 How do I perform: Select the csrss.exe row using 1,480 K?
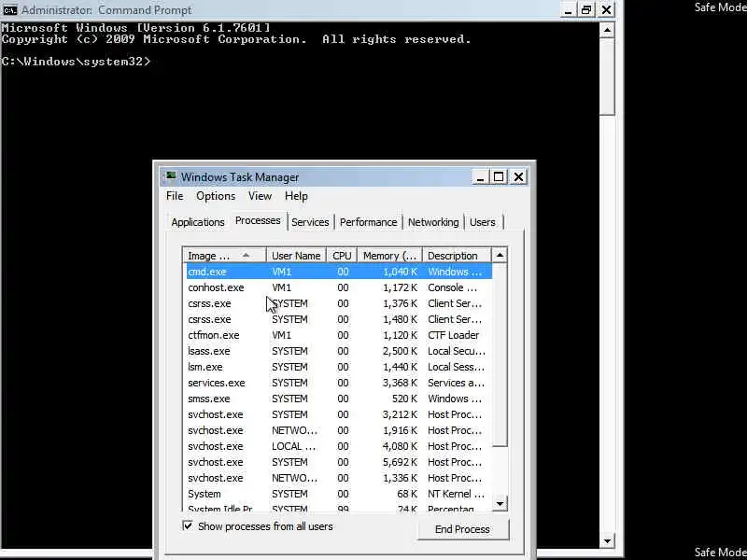pyautogui.click(x=338, y=319)
